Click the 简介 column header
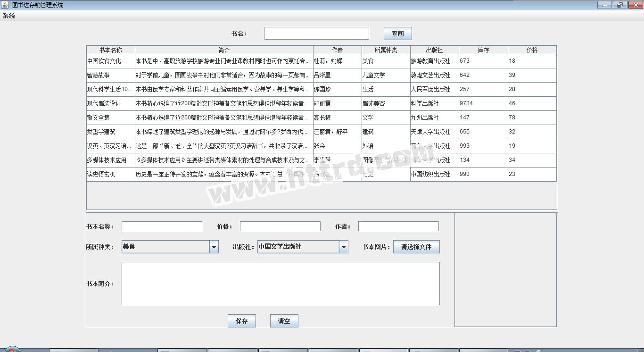 [224, 50]
